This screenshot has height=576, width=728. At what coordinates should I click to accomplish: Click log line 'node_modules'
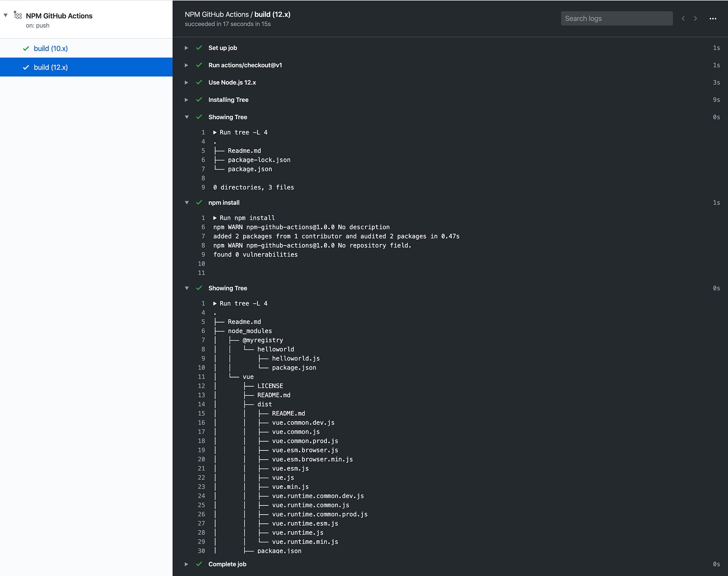[250, 331]
